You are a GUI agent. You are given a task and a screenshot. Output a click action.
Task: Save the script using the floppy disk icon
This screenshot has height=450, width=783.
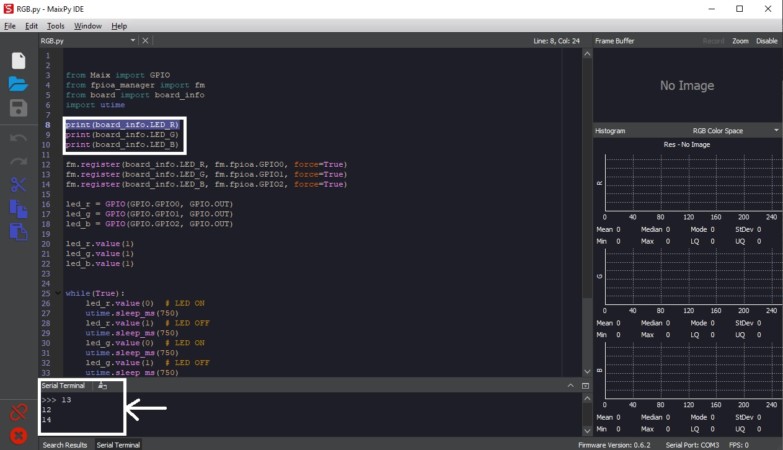[x=18, y=108]
